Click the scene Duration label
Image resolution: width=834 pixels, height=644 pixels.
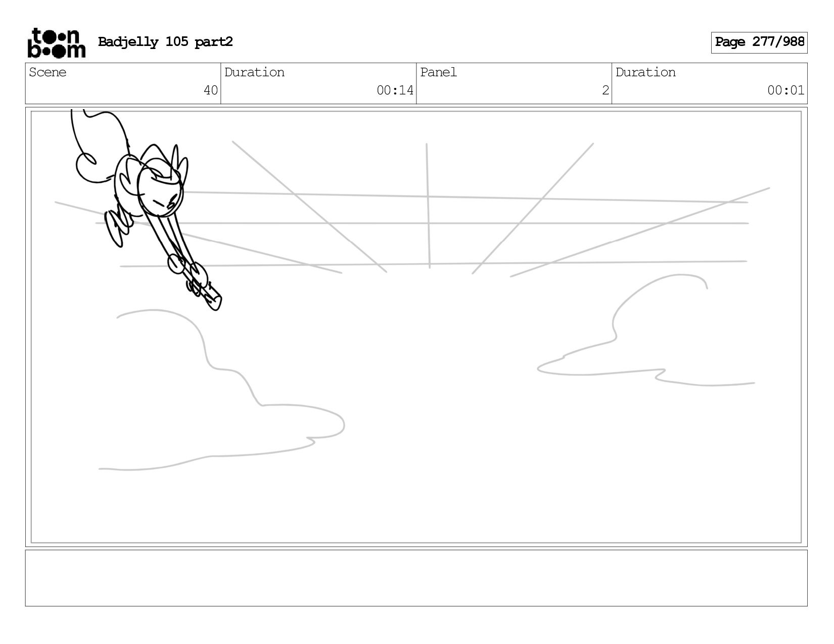[254, 72]
